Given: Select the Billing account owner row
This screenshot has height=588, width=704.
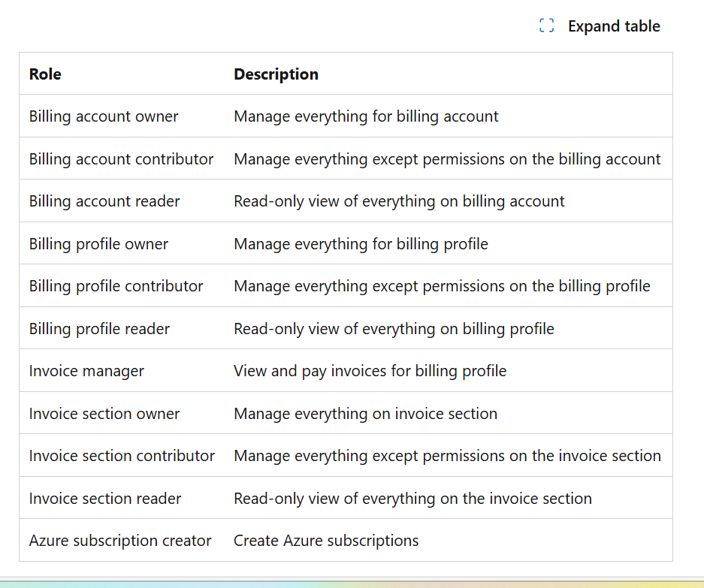Looking at the screenshot, I should [104, 116].
